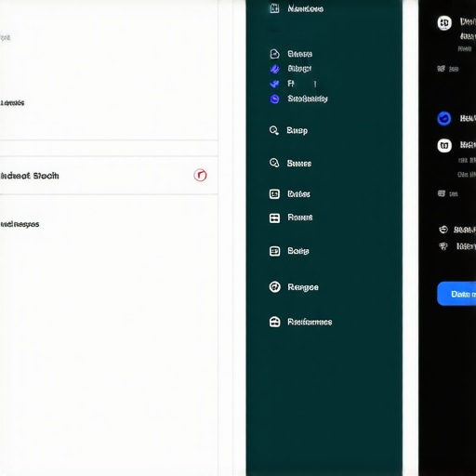Screen dimensions: 476x476
Task: Click the blue checkmark-shaped sidebar icon
Action: pyautogui.click(x=274, y=84)
